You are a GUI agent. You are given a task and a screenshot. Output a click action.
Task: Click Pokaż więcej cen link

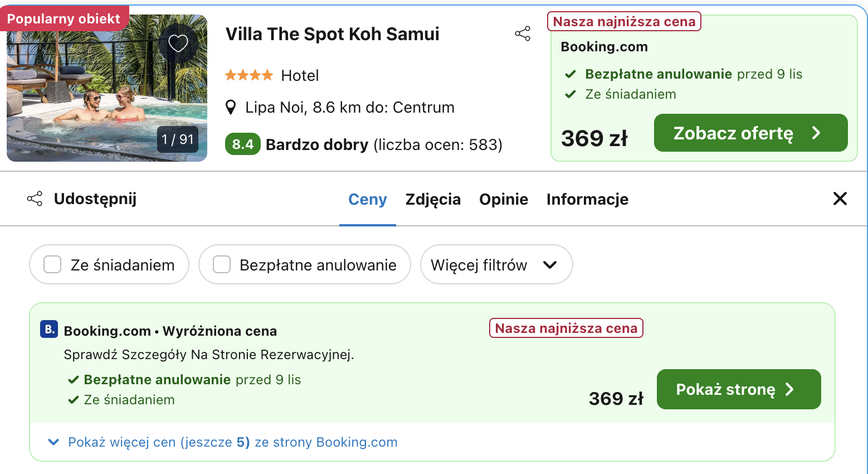pos(232,442)
